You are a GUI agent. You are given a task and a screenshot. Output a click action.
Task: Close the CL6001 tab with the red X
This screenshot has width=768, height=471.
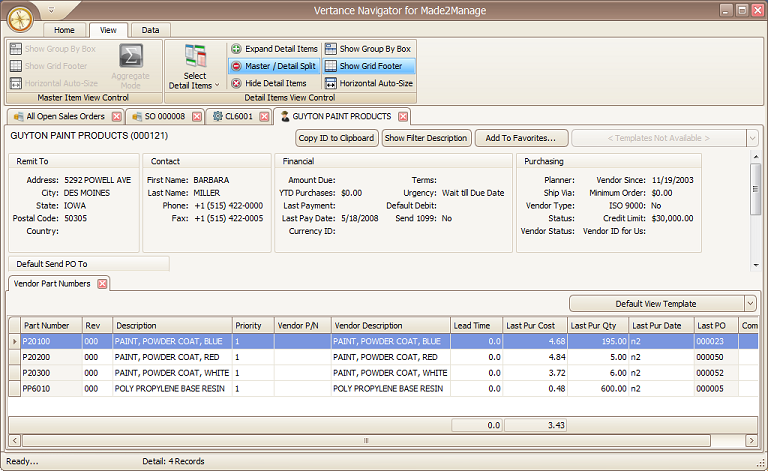(264, 117)
